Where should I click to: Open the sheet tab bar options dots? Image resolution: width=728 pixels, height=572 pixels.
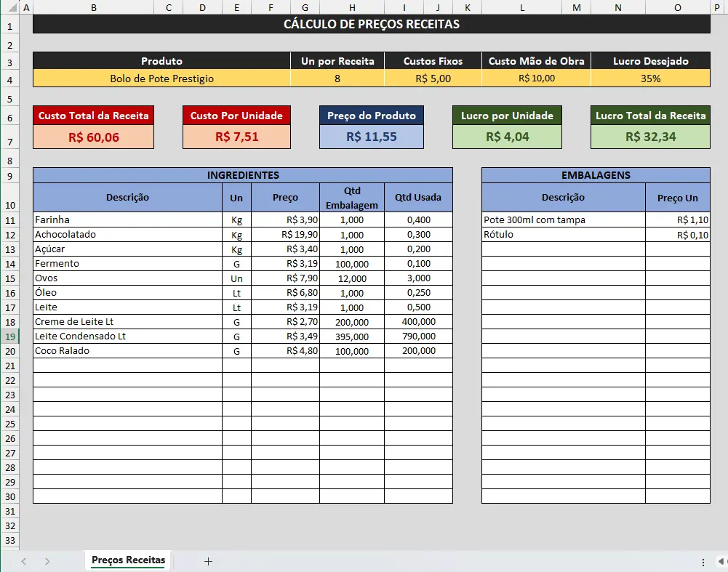click(x=703, y=562)
